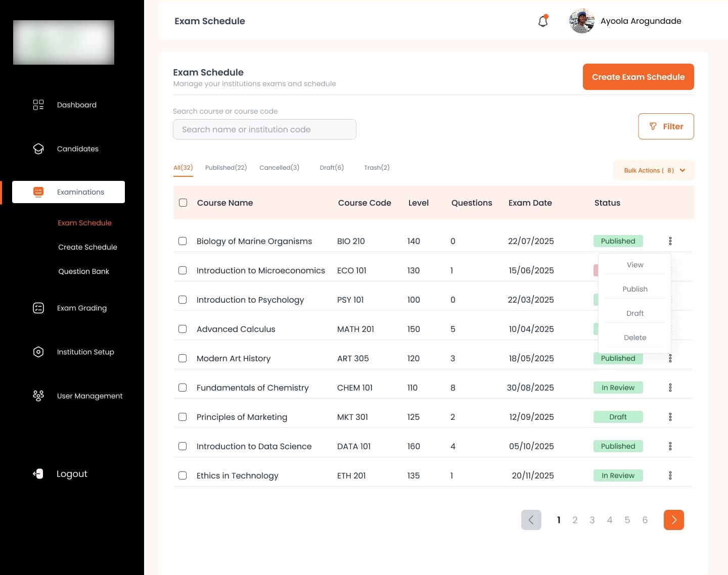Choose Draft in the row context menu
This screenshot has height=575, width=728.
635,313
